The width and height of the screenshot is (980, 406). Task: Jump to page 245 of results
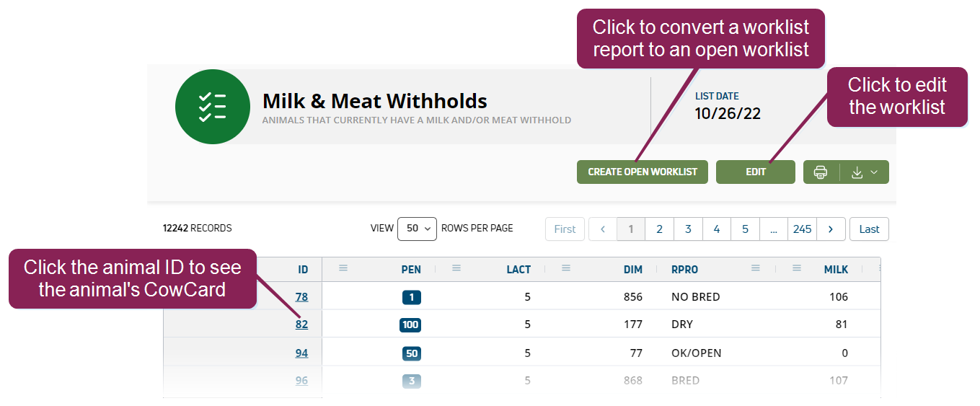[x=802, y=229]
